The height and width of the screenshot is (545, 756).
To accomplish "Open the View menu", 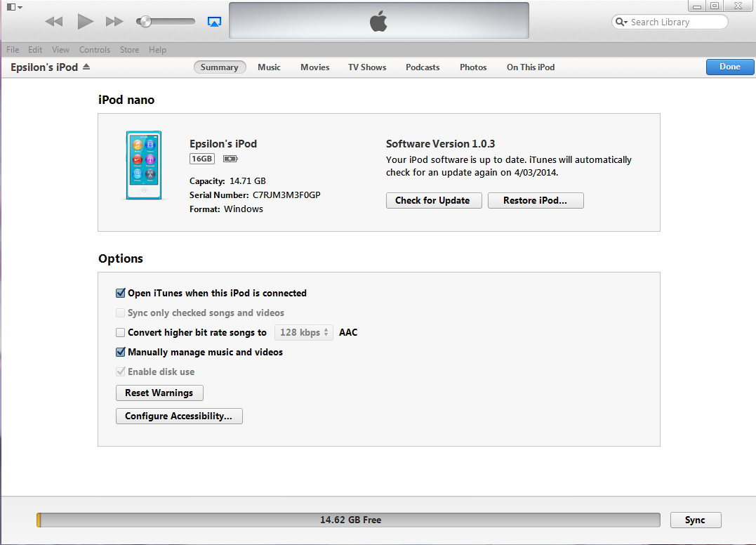I will [61, 50].
